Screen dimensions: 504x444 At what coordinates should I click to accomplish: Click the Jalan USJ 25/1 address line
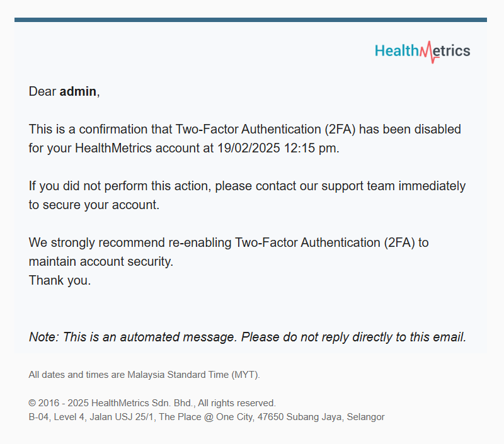point(206,417)
